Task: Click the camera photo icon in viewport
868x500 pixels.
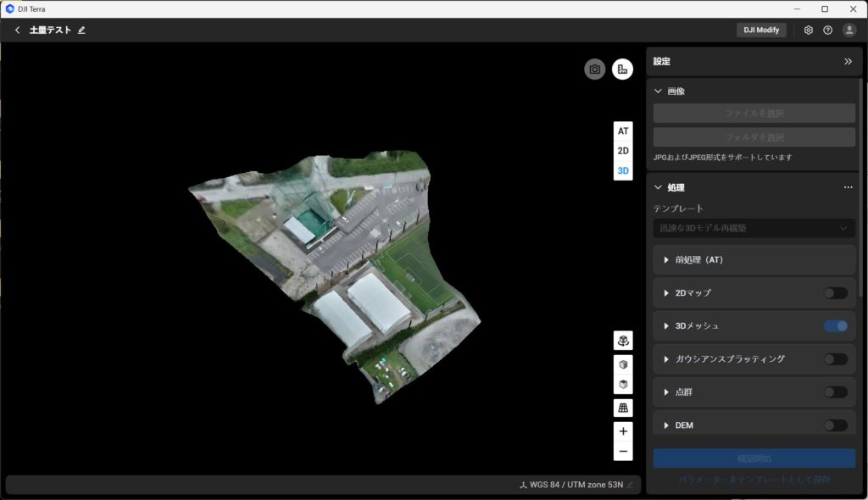Action: point(595,69)
